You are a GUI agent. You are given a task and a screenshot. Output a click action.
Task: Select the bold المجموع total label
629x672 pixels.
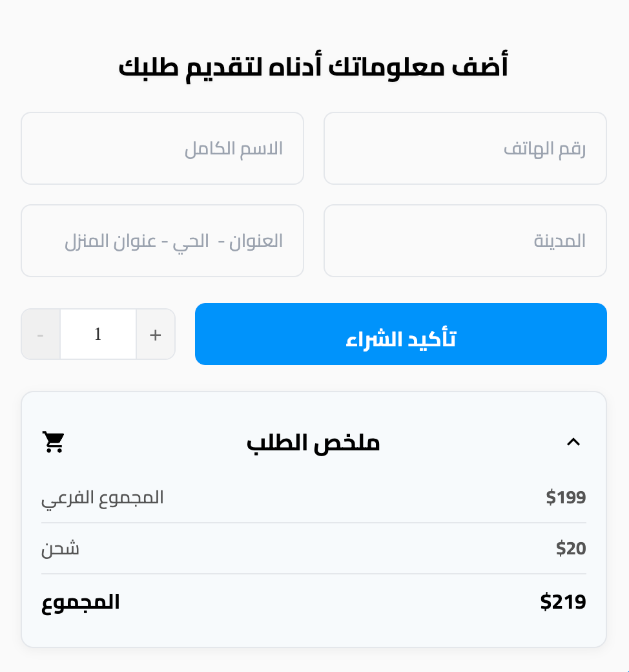(81, 603)
